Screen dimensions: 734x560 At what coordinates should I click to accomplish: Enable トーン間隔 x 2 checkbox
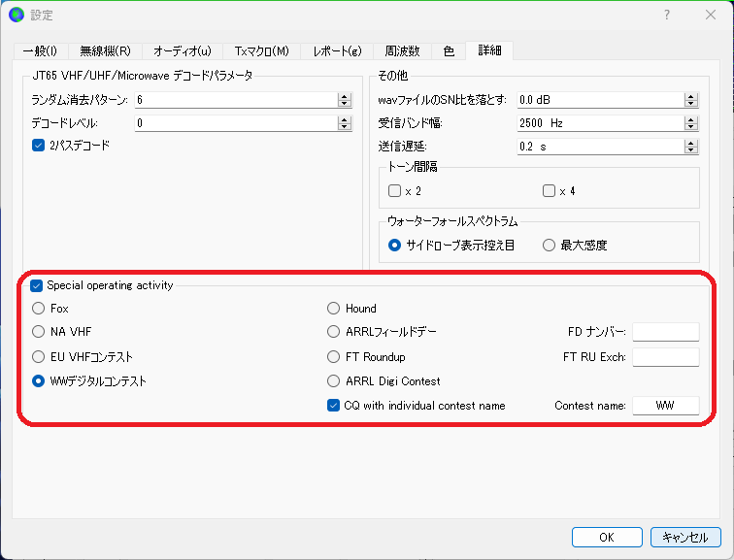coord(394,191)
